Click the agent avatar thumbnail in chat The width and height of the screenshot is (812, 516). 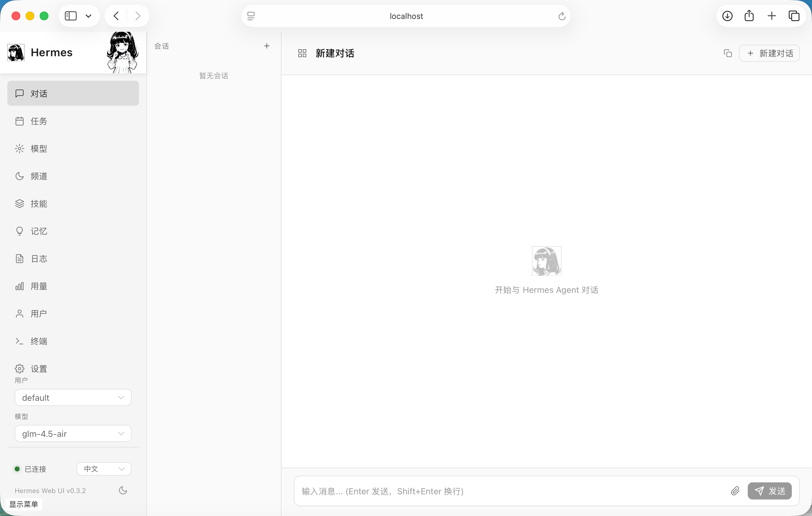547,261
